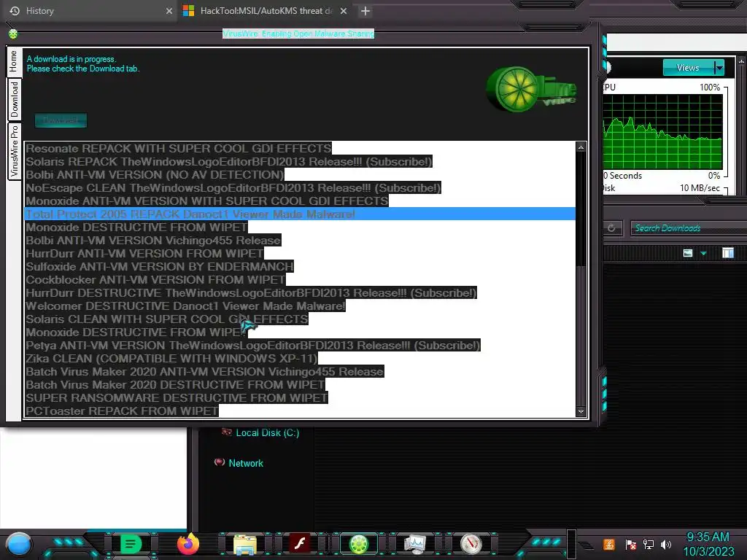
Task: Click the network tray icon
Action: pos(649,544)
